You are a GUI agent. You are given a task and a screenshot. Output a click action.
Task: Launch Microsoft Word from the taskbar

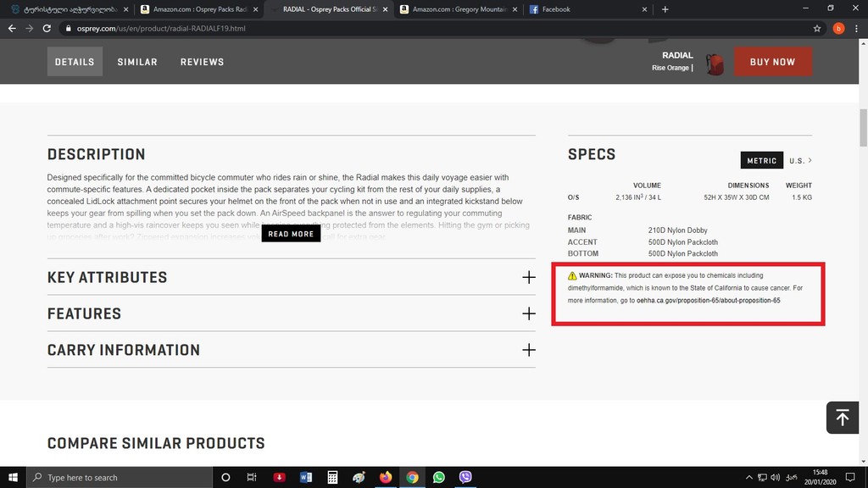pos(305,477)
